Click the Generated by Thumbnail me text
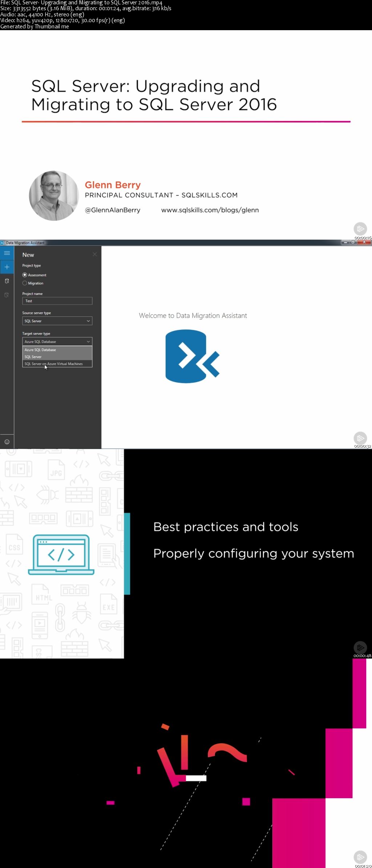 pos(35,27)
